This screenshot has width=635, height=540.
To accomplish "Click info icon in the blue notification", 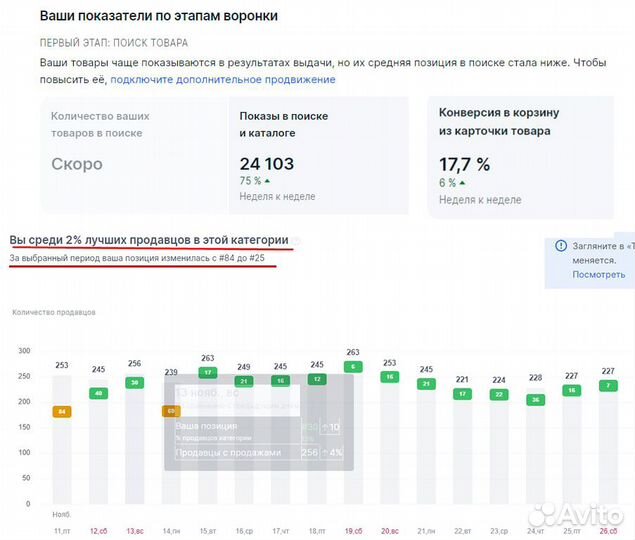I will [x=563, y=246].
